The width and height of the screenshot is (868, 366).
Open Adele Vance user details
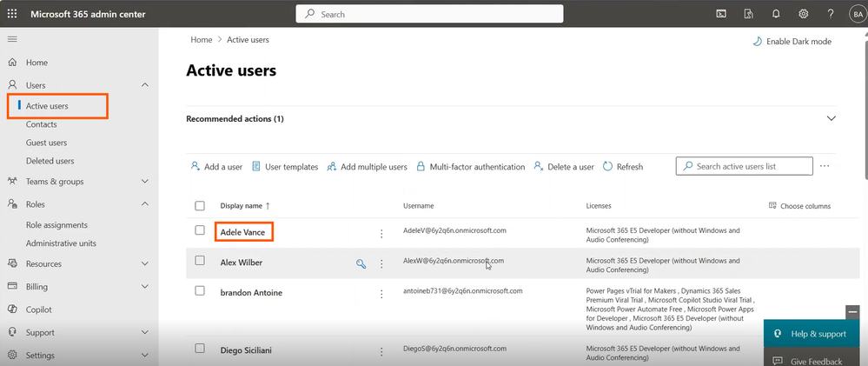[242, 233]
